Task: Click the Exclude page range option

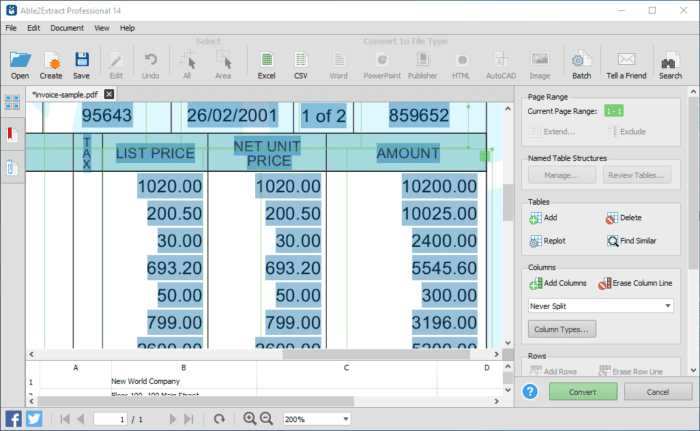Action: tap(626, 132)
